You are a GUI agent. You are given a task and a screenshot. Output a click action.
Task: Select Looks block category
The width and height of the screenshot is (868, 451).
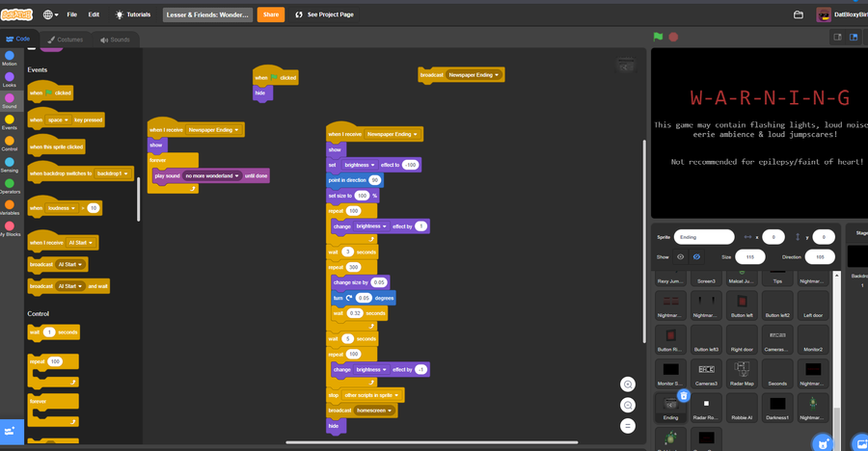point(10,80)
